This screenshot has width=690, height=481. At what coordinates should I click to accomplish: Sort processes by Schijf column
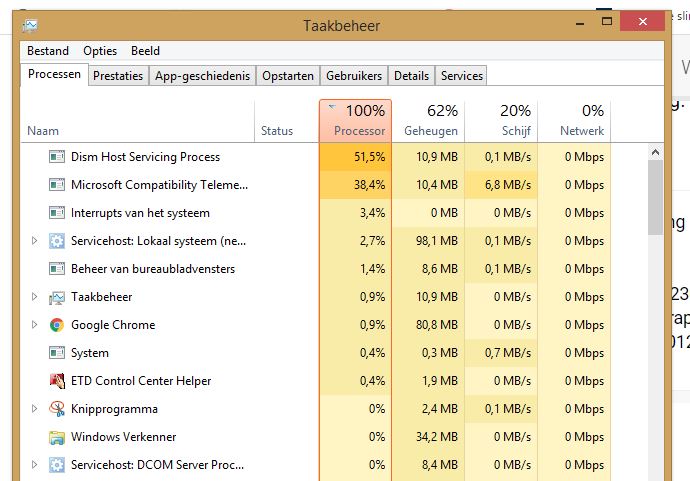502,121
